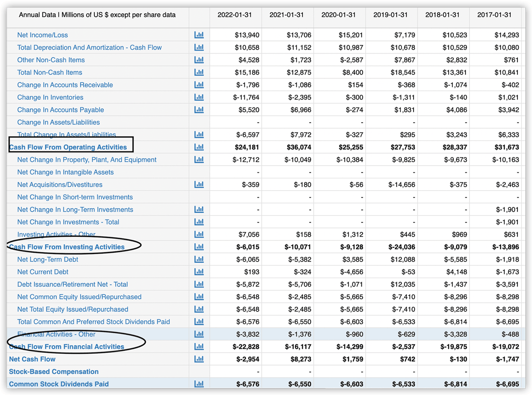Open the Net Acquisitions/Divestitures chart icon
The width and height of the screenshot is (532, 395).
click(199, 184)
